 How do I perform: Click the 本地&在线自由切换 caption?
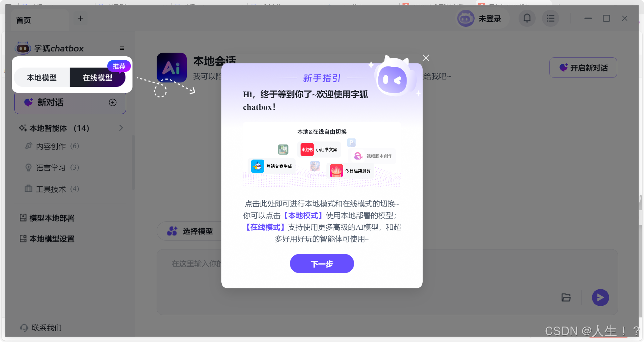pyautogui.click(x=322, y=132)
